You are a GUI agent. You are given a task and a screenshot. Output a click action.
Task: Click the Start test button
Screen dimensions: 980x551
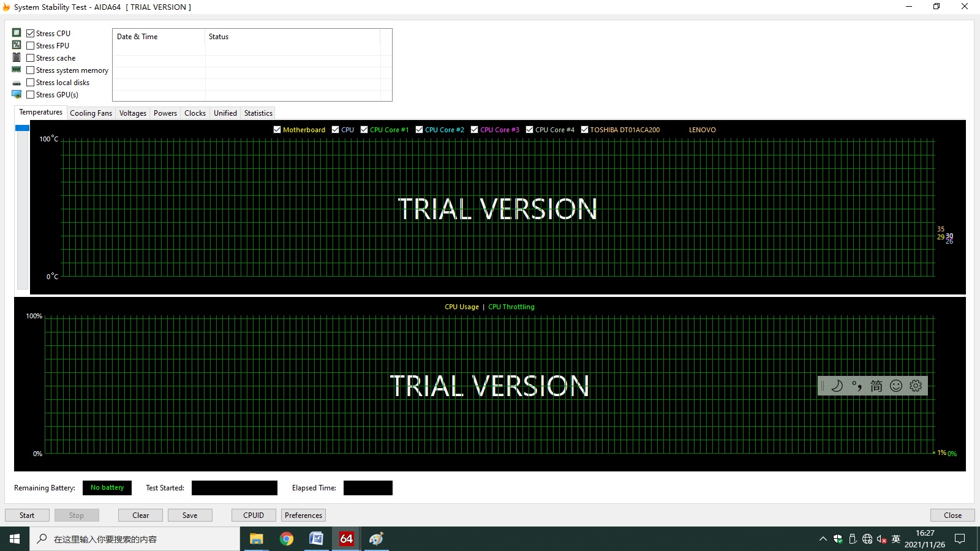27,515
